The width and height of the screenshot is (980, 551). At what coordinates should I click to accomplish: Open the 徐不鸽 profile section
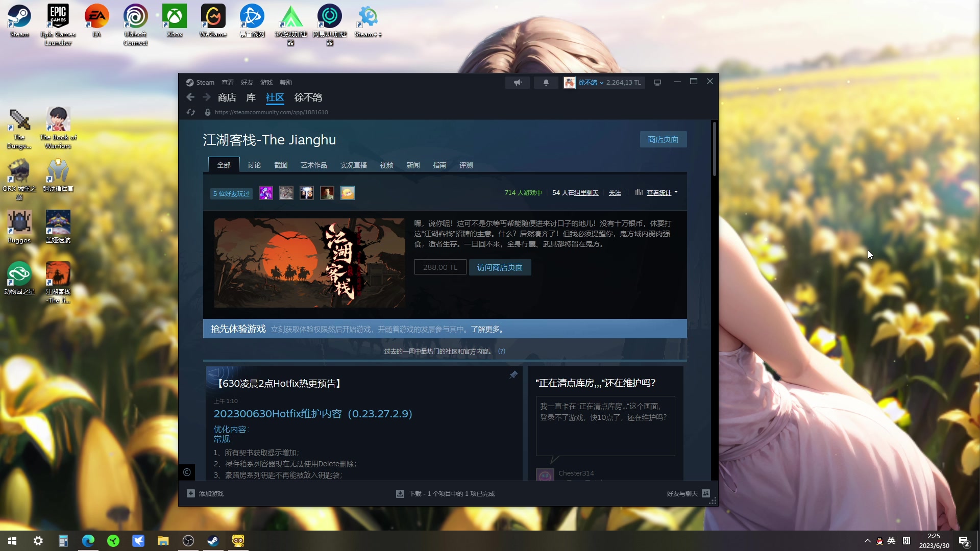click(308, 97)
